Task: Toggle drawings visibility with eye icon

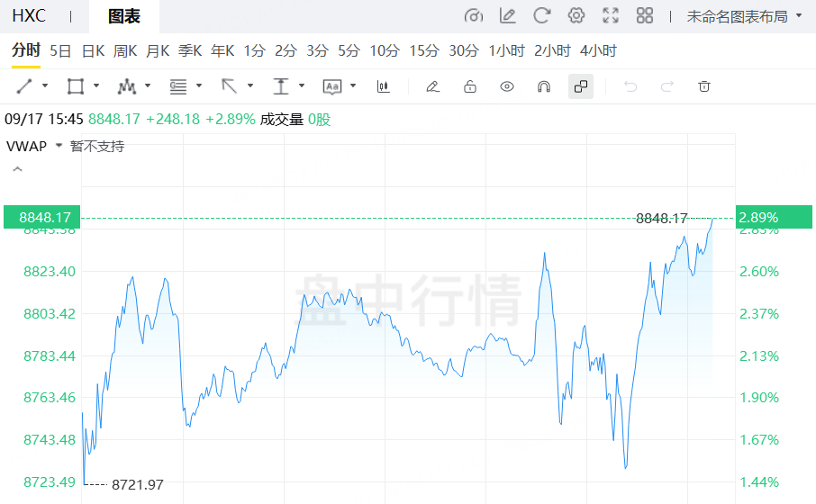Action: 507,86
